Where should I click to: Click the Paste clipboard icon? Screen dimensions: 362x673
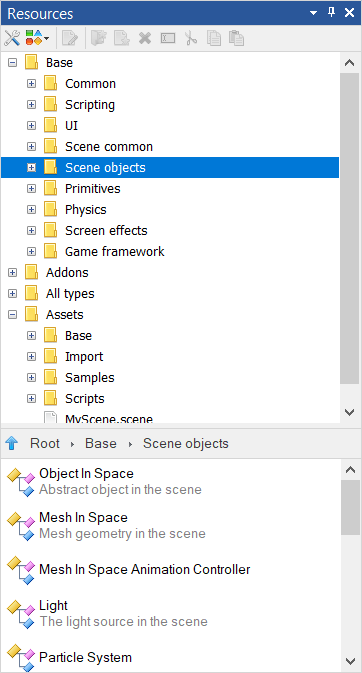tap(236, 38)
